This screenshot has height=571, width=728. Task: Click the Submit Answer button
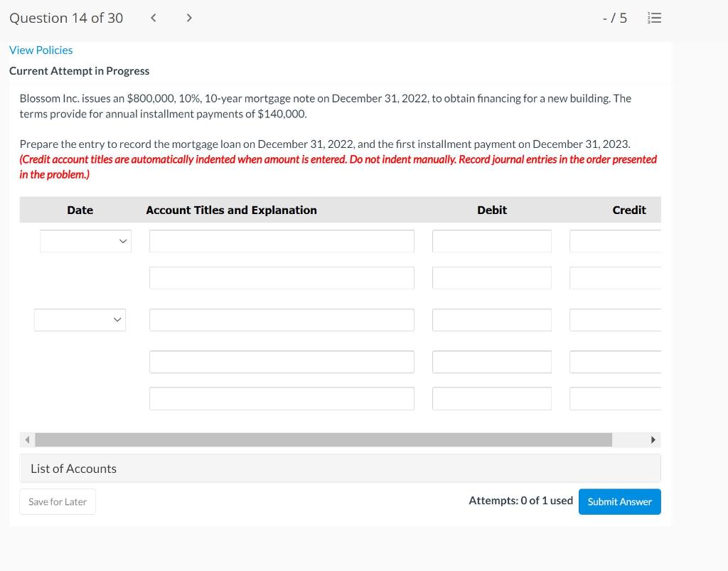(619, 501)
